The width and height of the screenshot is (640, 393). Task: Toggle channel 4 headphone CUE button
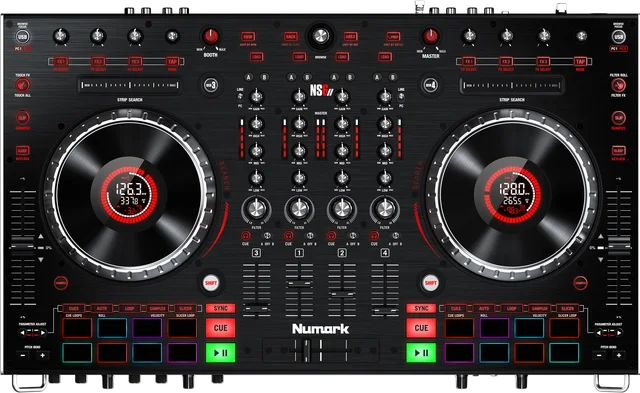pos(374,235)
